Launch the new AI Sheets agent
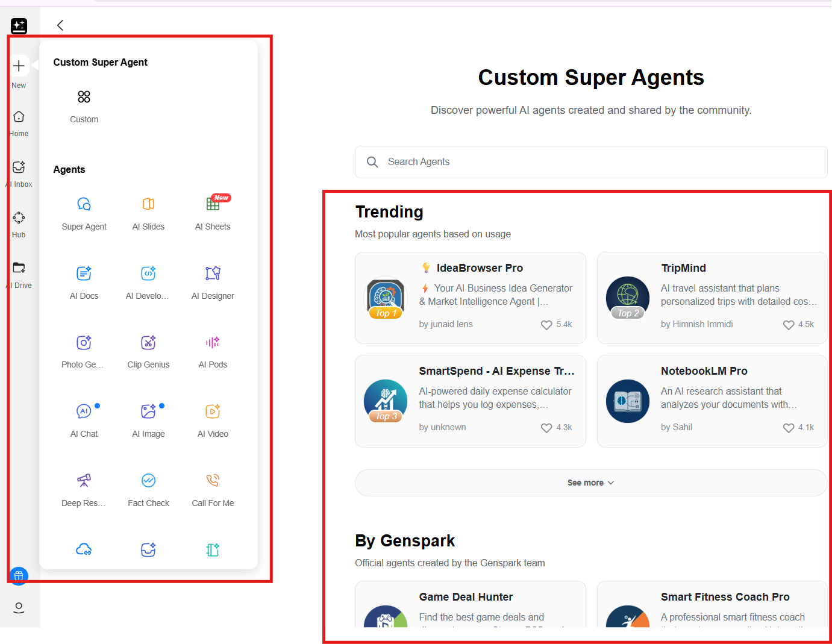Screen dimensions: 832x644 point(212,212)
